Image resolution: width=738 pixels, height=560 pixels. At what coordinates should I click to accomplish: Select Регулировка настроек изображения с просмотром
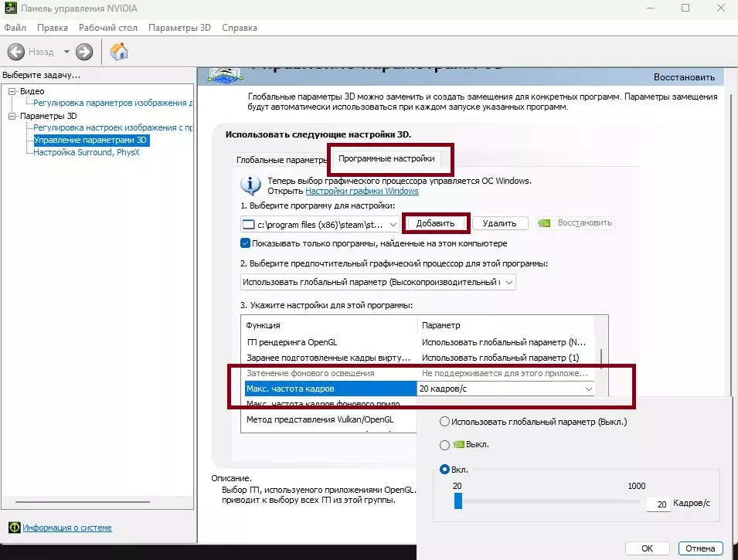pos(113,127)
